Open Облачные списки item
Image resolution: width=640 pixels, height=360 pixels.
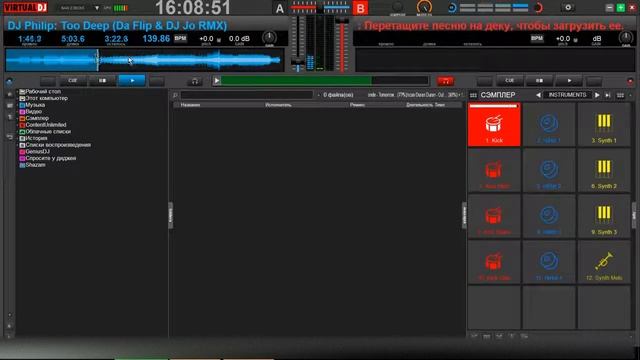[x=45, y=131]
